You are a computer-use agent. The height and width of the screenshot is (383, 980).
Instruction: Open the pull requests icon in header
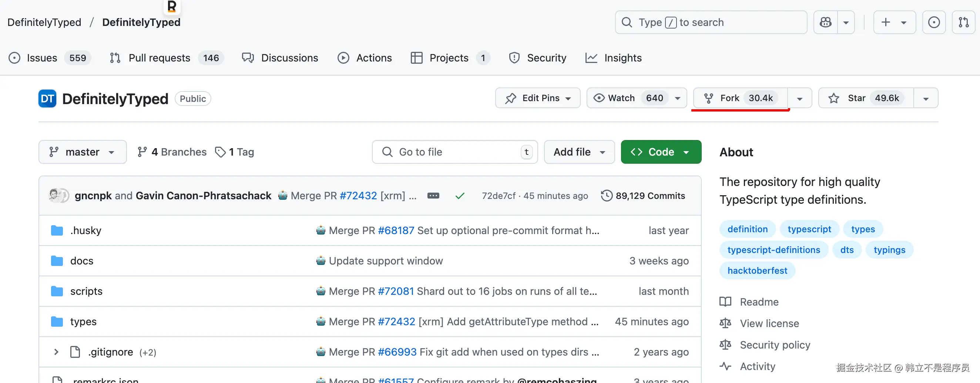tap(964, 23)
